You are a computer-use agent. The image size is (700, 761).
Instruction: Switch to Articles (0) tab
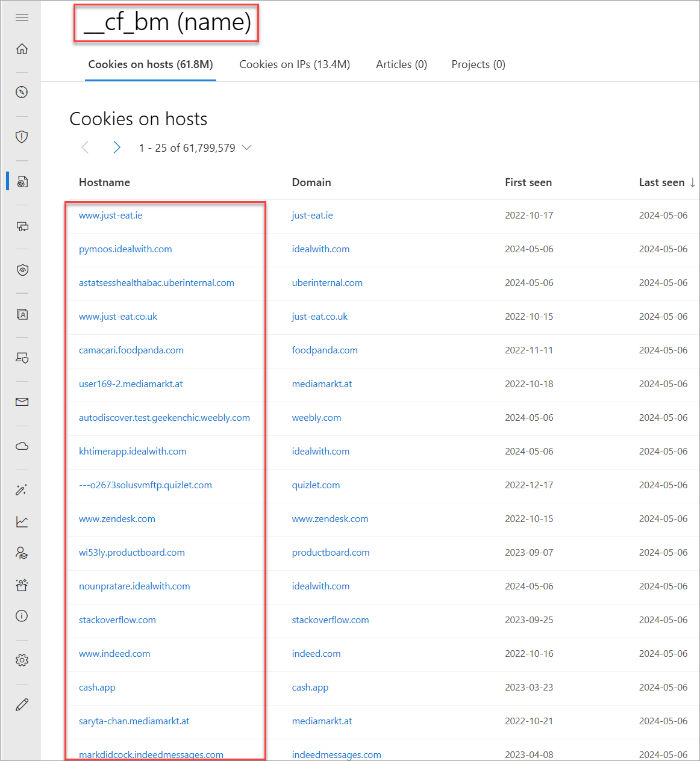pyautogui.click(x=401, y=64)
